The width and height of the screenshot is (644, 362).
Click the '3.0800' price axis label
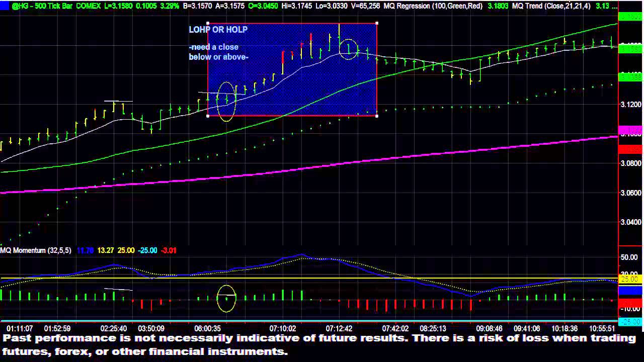(x=630, y=163)
